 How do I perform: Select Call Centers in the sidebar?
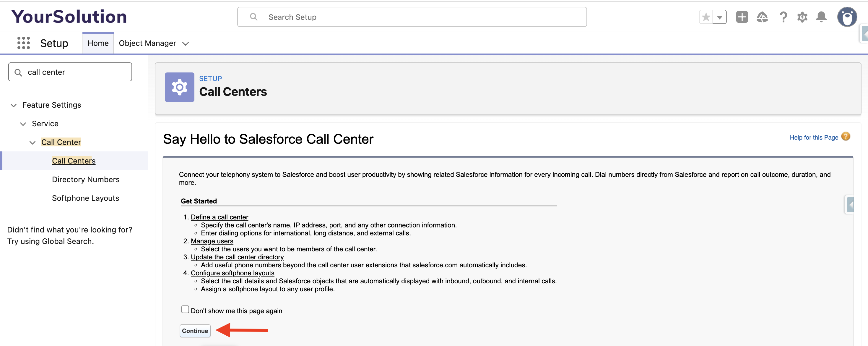(x=74, y=161)
